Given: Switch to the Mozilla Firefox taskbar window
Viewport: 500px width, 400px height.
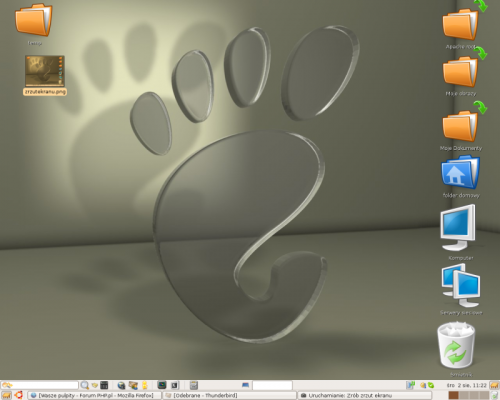Looking at the screenshot, I should click(x=94, y=395).
